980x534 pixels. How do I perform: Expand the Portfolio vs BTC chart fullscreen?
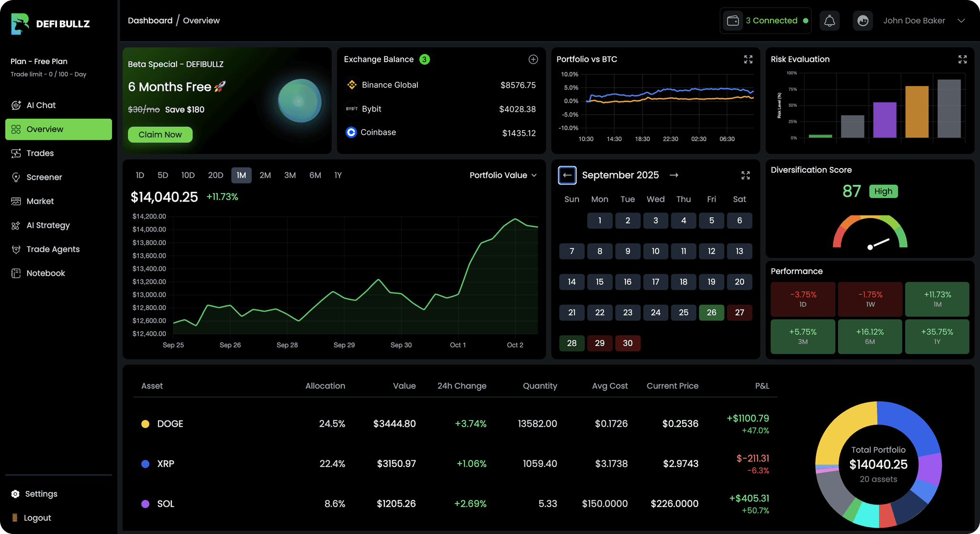747,59
